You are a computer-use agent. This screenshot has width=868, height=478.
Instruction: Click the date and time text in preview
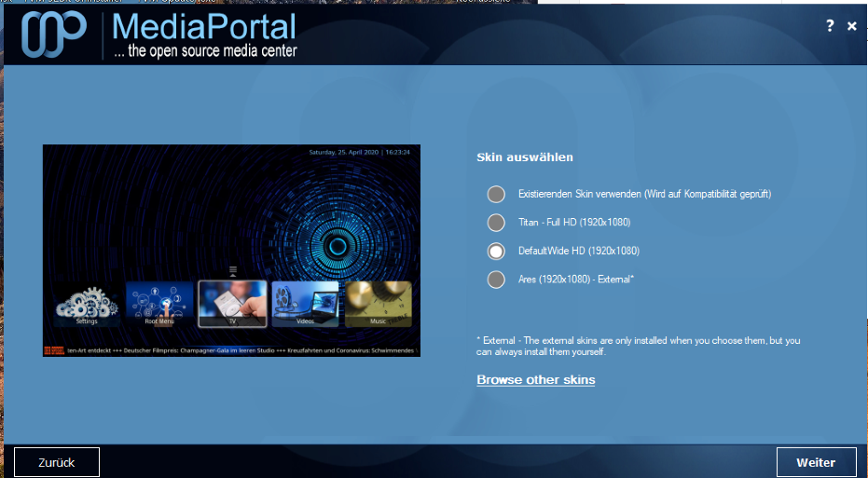pyautogui.click(x=361, y=152)
